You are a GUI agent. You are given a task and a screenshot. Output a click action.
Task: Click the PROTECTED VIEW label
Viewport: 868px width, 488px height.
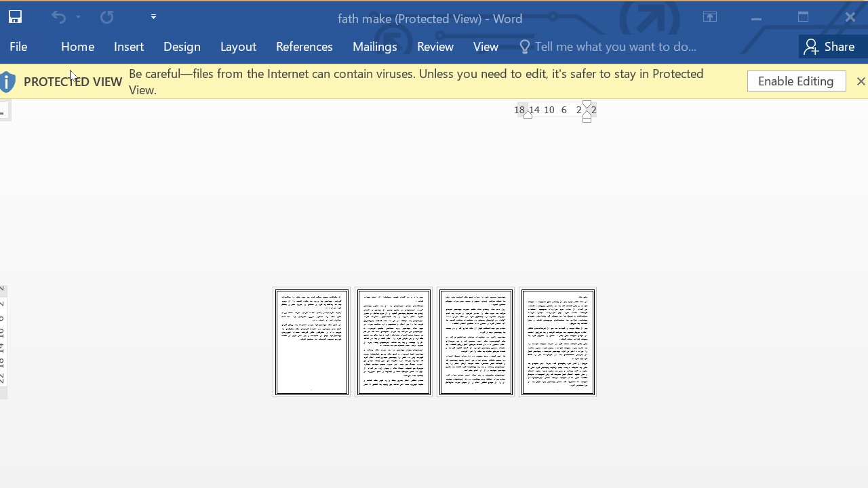[x=73, y=82]
